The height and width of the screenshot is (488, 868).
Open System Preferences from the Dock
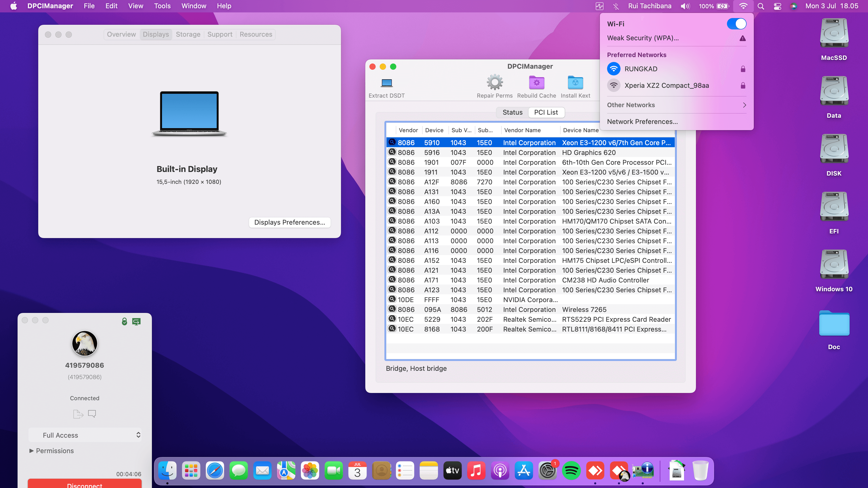tap(548, 470)
